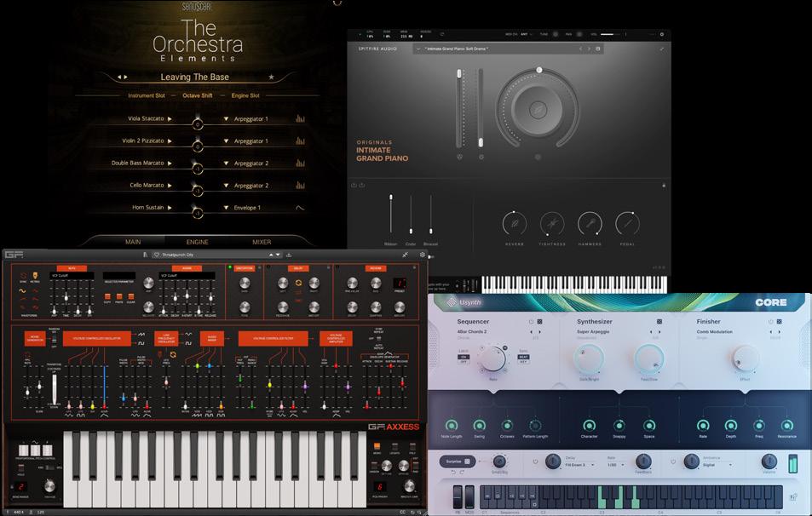Screen dimensions: 812x516
Task: Open Violin 2 Pizzicato pattern bars icon
Action: pyautogui.click(x=301, y=140)
